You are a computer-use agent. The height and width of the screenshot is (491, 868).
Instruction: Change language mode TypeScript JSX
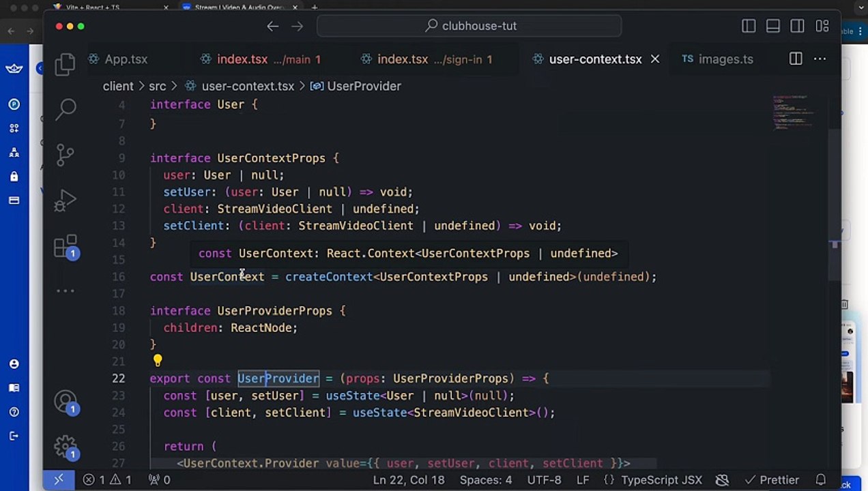point(653,480)
